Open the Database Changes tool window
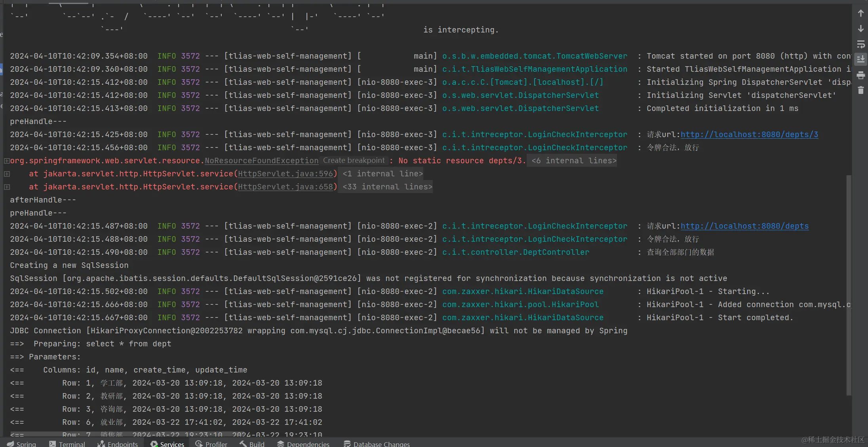The image size is (868, 447). pyautogui.click(x=377, y=444)
